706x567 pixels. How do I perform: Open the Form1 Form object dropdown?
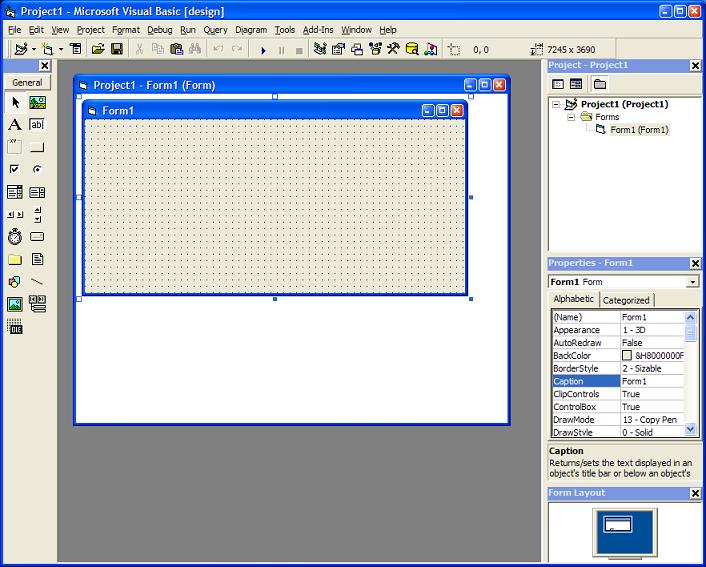click(x=692, y=282)
